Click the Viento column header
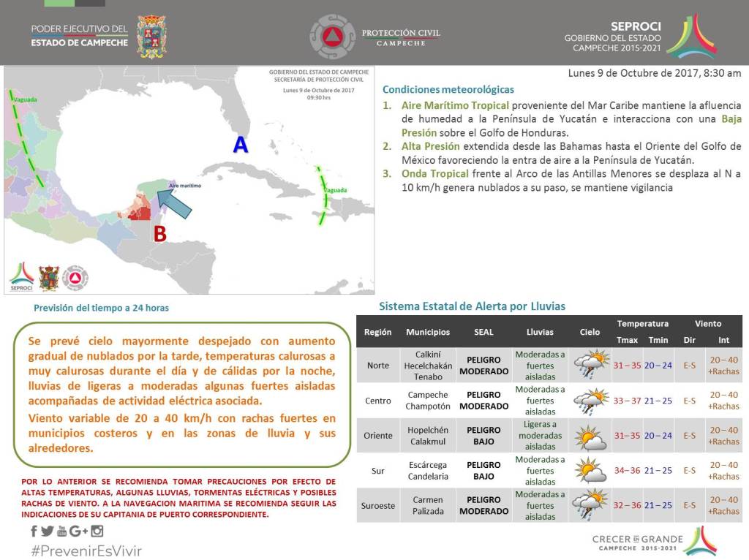 [708, 324]
